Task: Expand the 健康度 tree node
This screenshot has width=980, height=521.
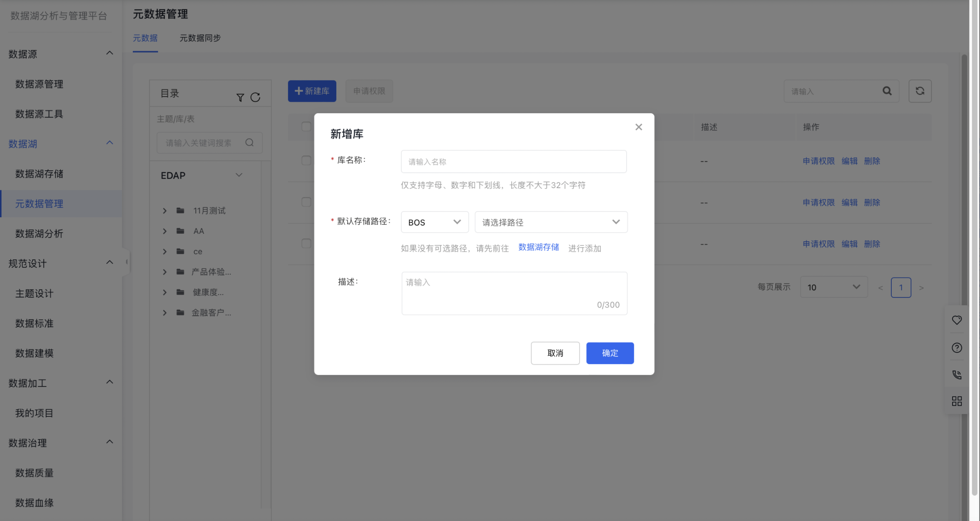Action: click(x=164, y=293)
